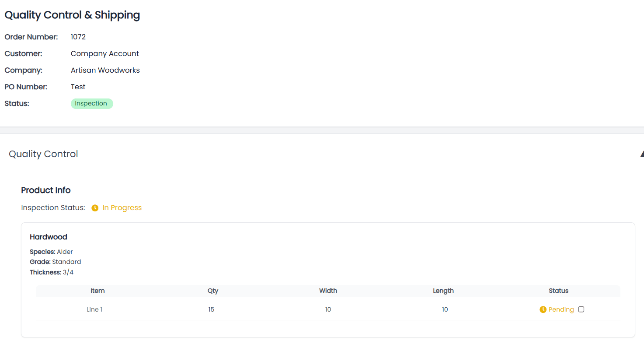Click the triangle to fold Quality Control panel
The height and width of the screenshot is (344, 644).
pyautogui.click(x=641, y=154)
